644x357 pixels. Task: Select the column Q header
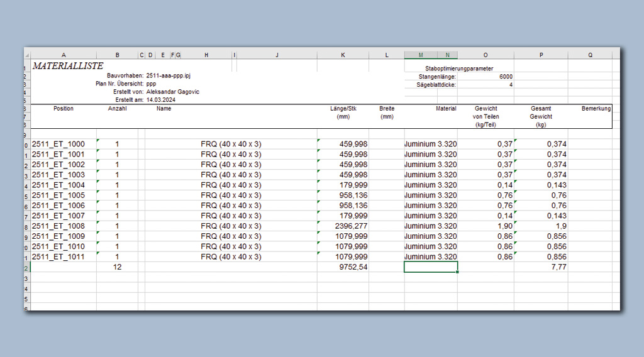[590, 55]
